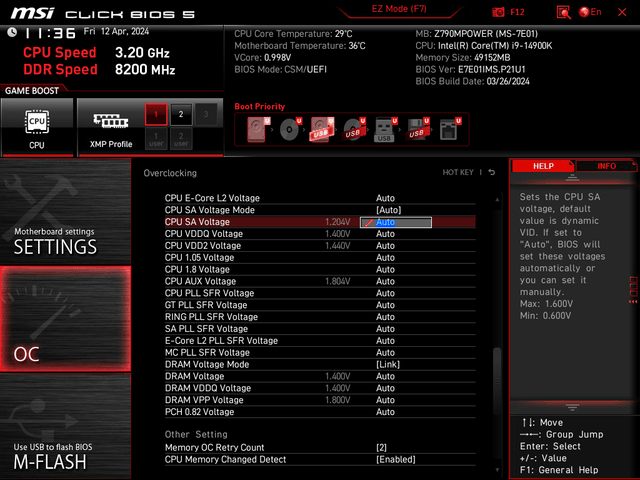Click help panel top collapse handle
The image size is (640, 480).
pos(572,177)
